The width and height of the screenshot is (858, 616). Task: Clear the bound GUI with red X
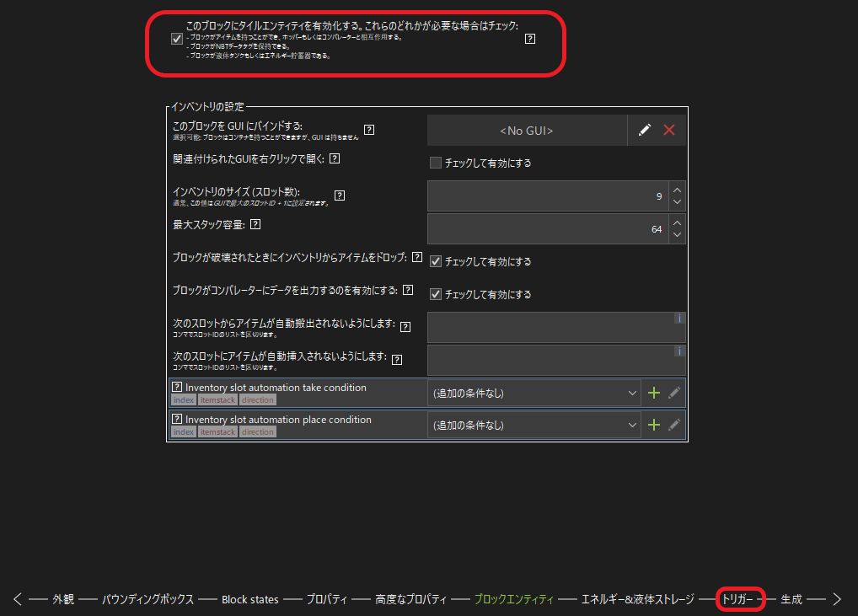[x=668, y=131]
